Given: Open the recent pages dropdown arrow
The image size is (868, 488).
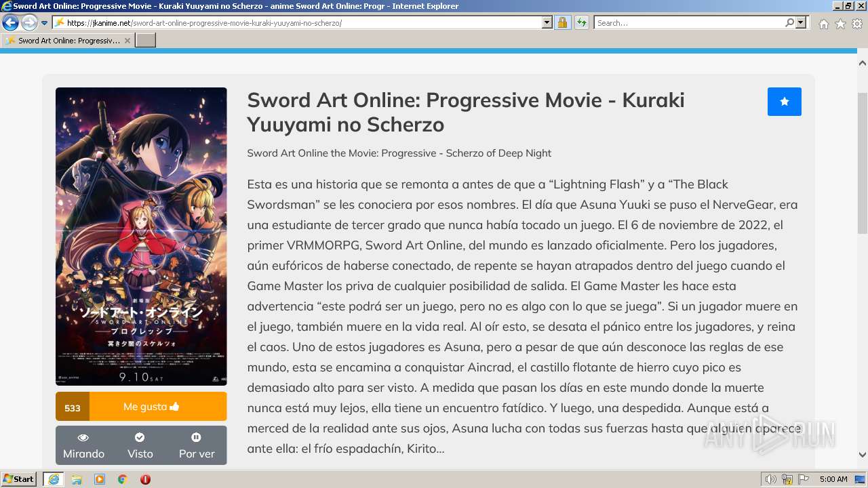Looking at the screenshot, I should pos(45,23).
